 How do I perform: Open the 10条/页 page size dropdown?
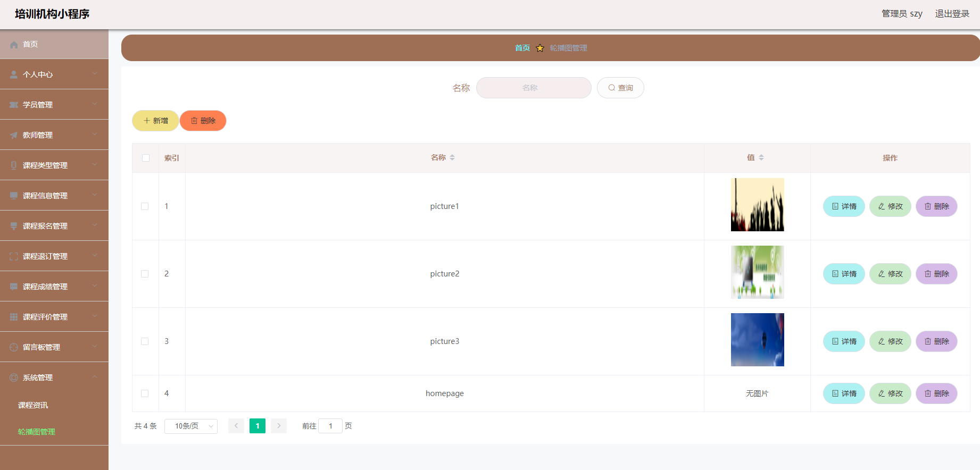click(x=191, y=426)
